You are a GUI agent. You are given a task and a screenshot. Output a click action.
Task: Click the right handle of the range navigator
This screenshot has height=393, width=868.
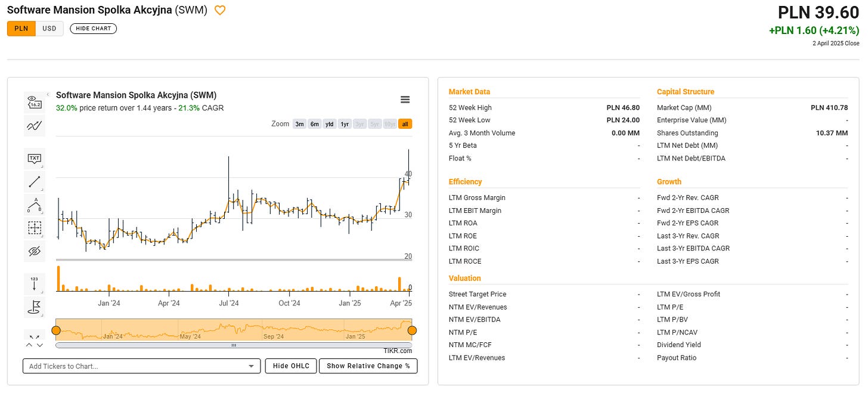(x=412, y=330)
